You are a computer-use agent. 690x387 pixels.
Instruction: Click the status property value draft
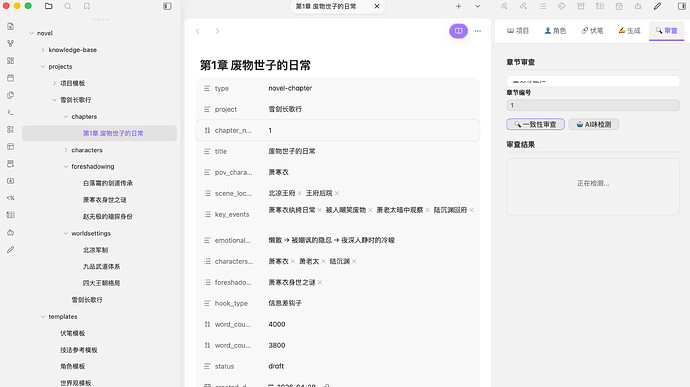[276, 366]
